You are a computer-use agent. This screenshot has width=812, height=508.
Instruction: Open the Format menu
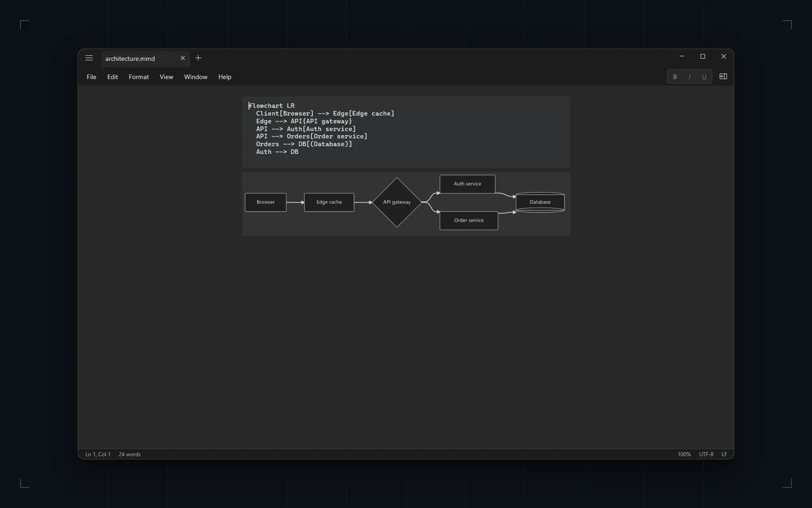139,77
